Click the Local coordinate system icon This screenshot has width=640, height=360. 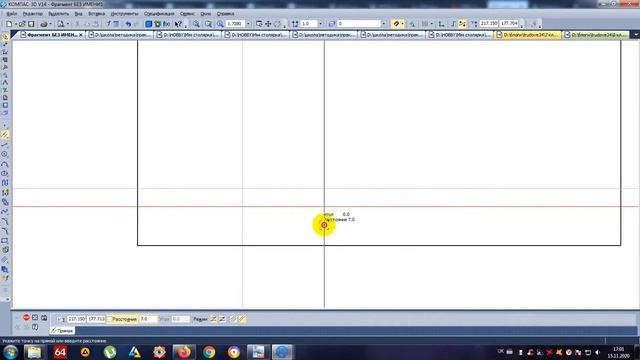[441, 24]
